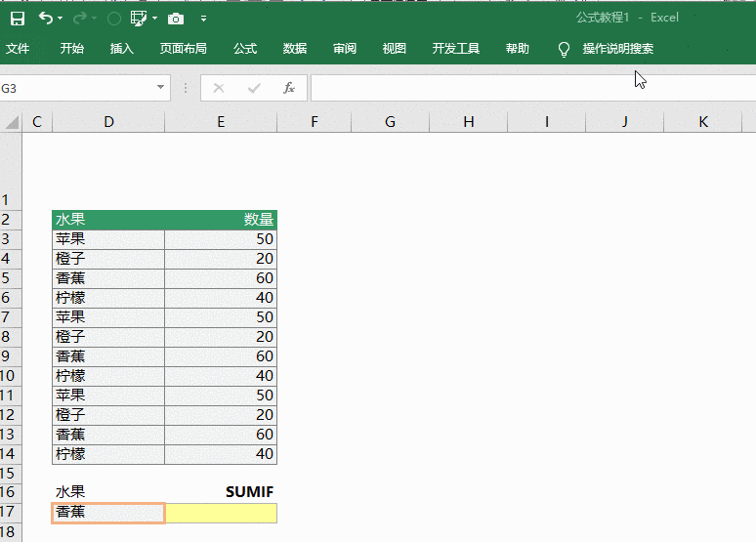
Task: Click the Insert Function fx icon
Action: click(x=289, y=88)
